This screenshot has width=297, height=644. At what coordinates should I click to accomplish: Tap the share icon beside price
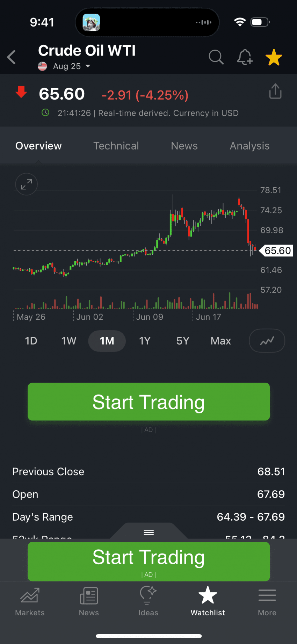(x=275, y=92)
